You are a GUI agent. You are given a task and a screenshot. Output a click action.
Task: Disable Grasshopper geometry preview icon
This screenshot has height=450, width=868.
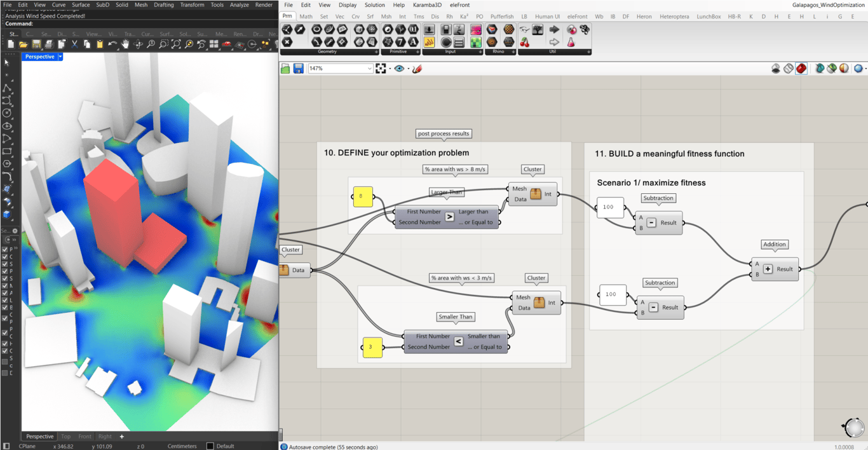click(x=776, y=69)
